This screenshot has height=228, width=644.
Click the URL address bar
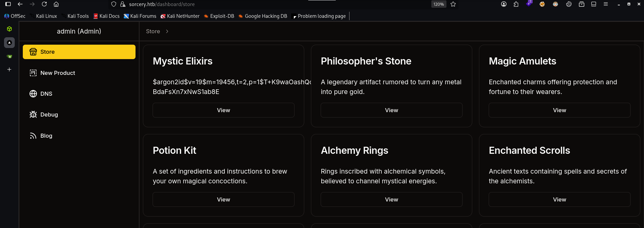coord(268,4)
